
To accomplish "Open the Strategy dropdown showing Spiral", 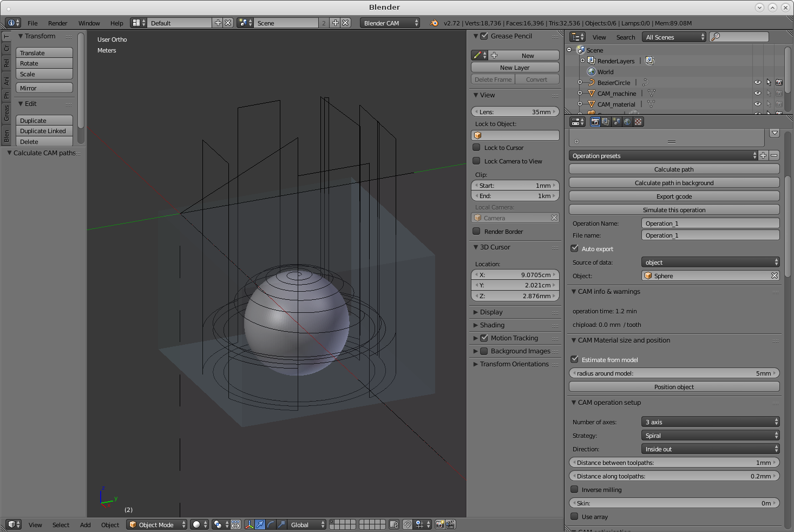I will click(710, 436).
